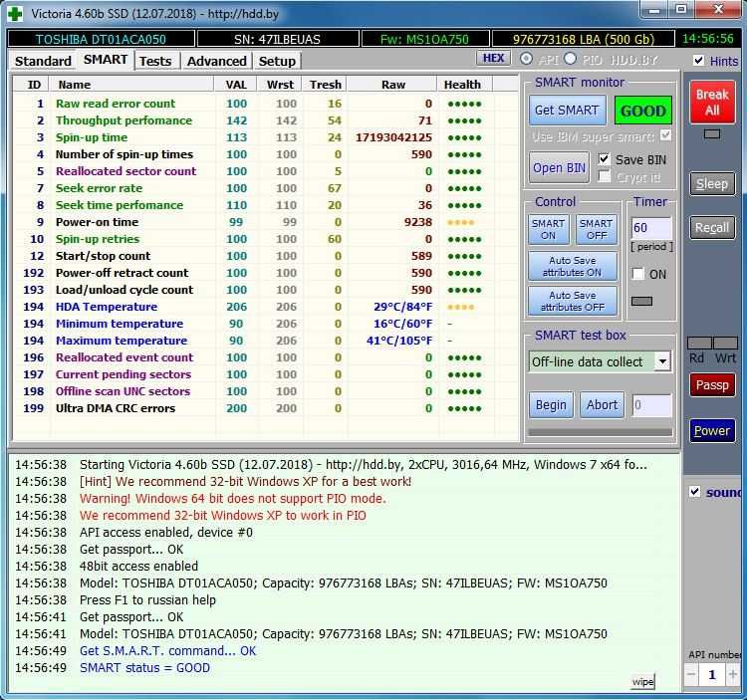Click the SMART test progress bar

[x=601, y=432]
